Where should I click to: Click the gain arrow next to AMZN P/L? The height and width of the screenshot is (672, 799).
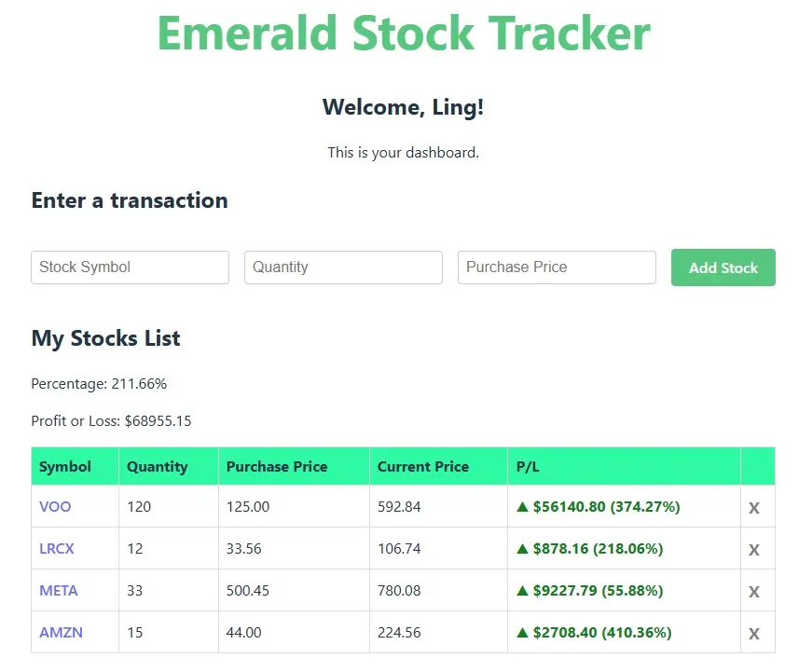point(522,633)
